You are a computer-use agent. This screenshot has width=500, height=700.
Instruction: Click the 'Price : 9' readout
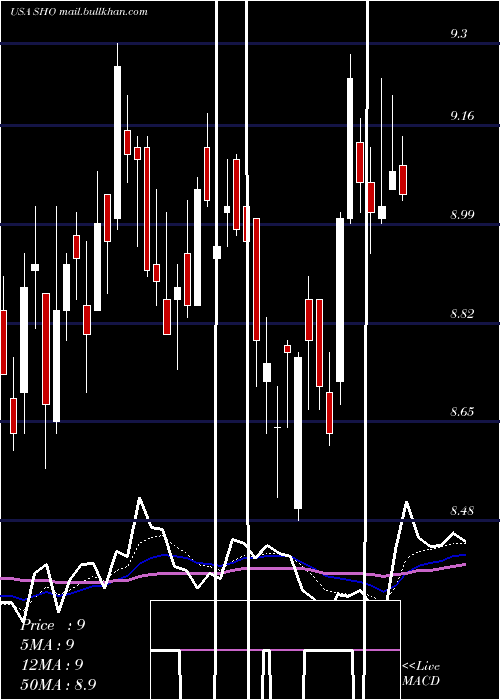(x=53, y=625)
